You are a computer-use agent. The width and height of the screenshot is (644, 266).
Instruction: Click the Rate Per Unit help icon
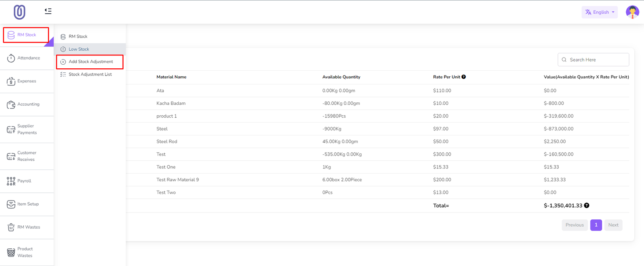click(464, 77)
